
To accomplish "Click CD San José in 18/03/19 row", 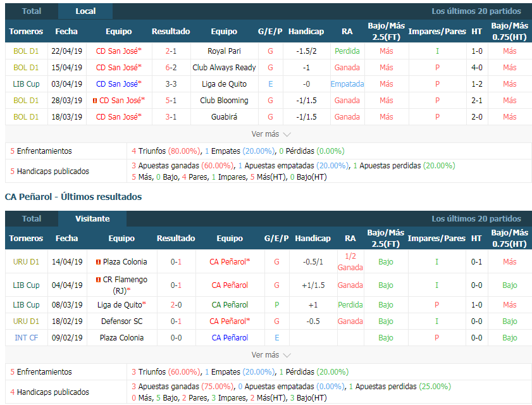I will (118, 117).
